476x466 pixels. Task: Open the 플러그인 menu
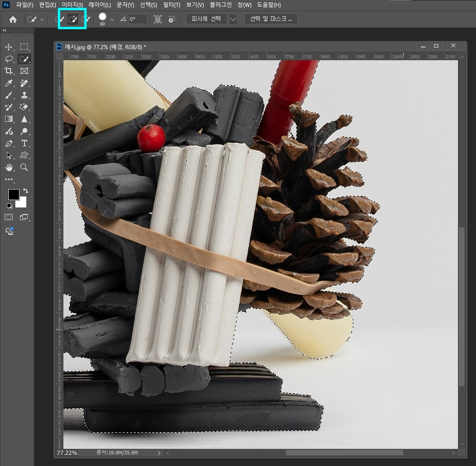point(221,5)
